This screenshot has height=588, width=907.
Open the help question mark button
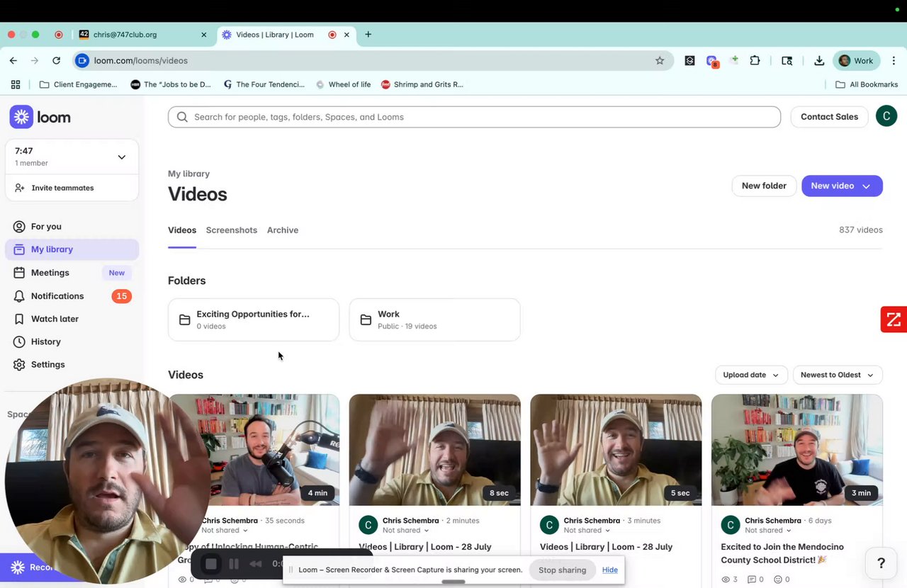coord(881,563)
